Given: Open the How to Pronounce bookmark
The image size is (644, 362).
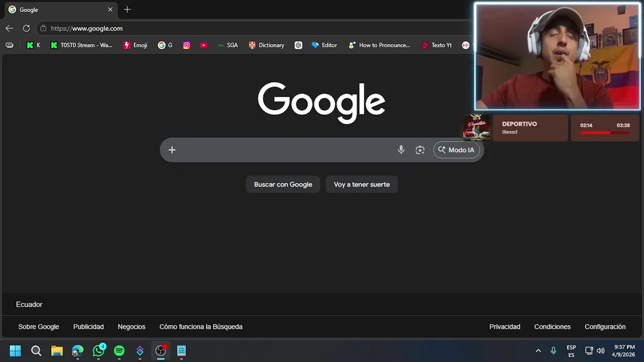Looking at the screenshot, I should pos(379,45).
